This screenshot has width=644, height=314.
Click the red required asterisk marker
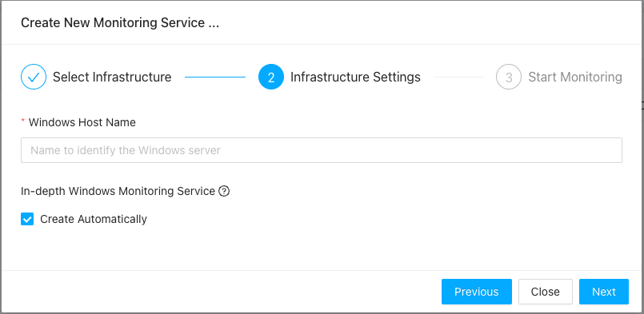(23, 122)
